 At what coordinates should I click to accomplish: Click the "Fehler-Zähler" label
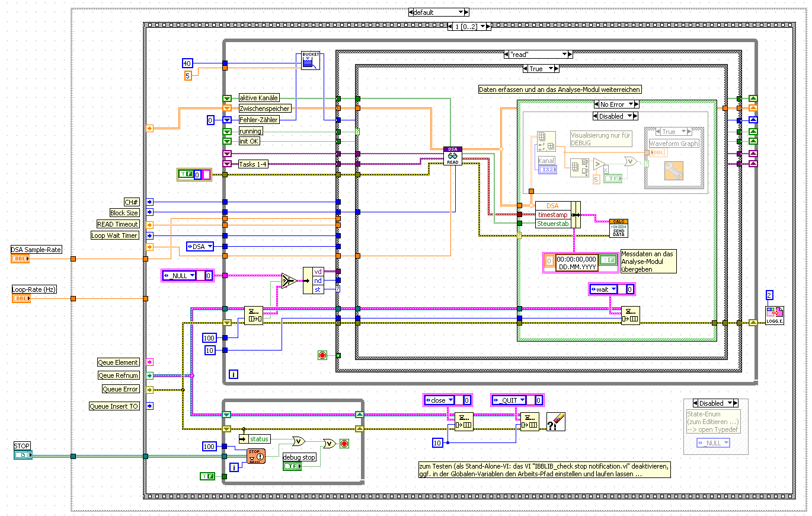pyautogui.click(x=258, y=120)
